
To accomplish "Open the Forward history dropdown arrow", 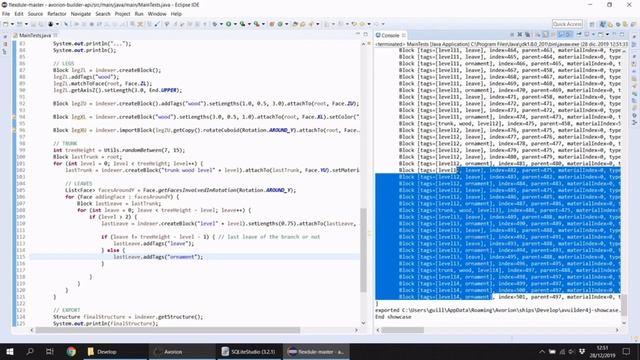I will coord(383,24).
